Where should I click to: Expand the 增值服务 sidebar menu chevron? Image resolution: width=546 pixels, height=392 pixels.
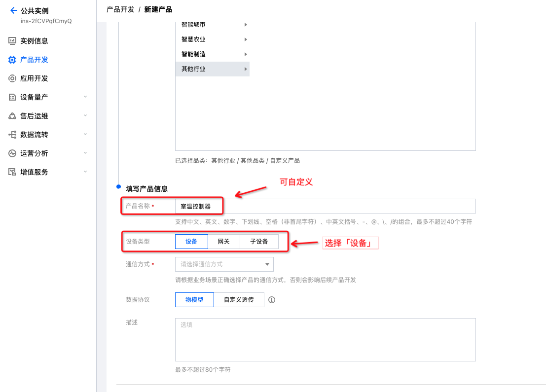(85, 172)
